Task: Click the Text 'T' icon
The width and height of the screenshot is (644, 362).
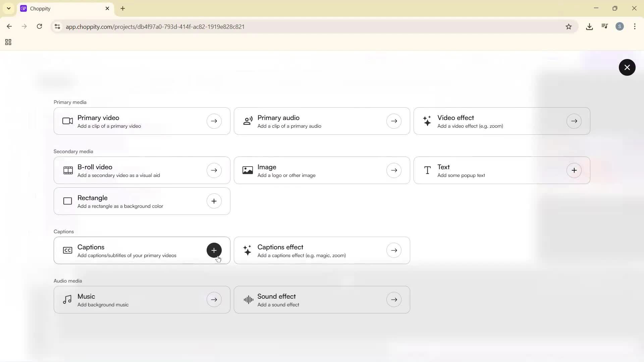Action: (427, 170)
